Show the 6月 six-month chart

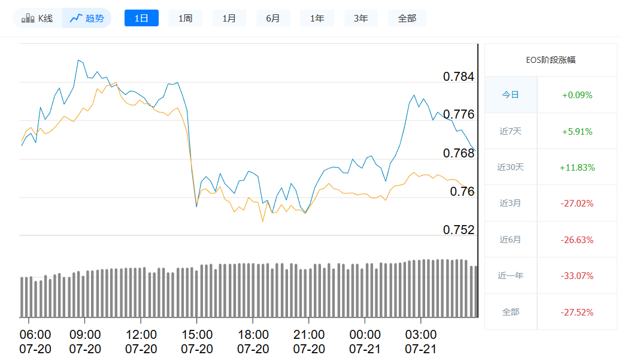[x=273, y=17]
